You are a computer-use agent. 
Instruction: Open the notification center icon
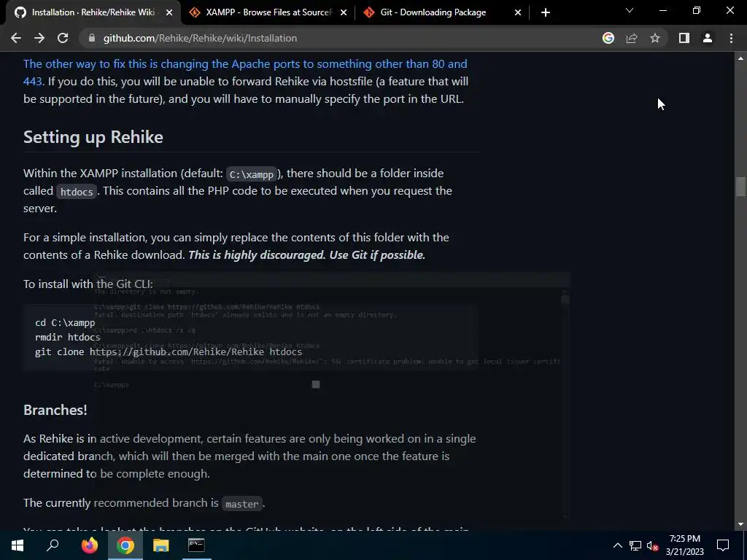pos(723,545)
